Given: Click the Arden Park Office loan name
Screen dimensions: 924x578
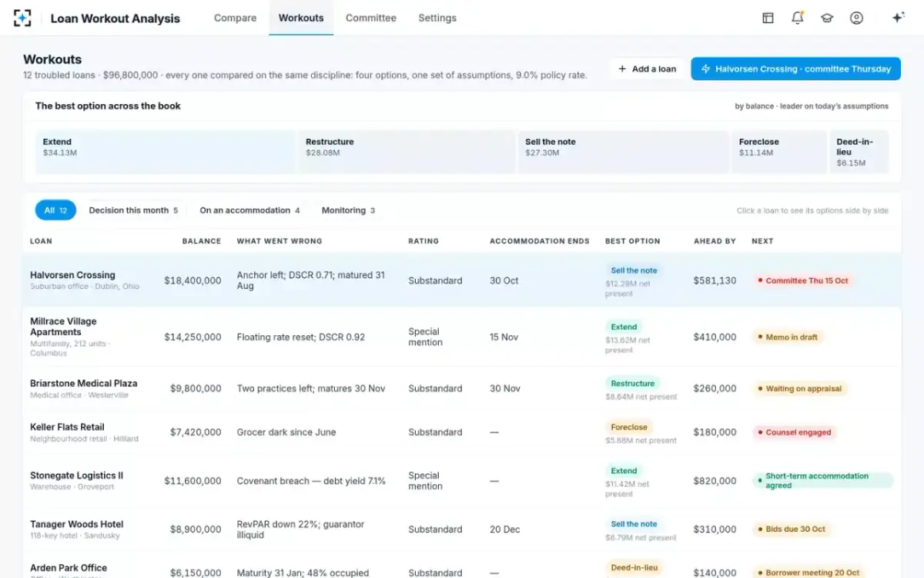Looking at the screenshot, I should click(69, 568).
